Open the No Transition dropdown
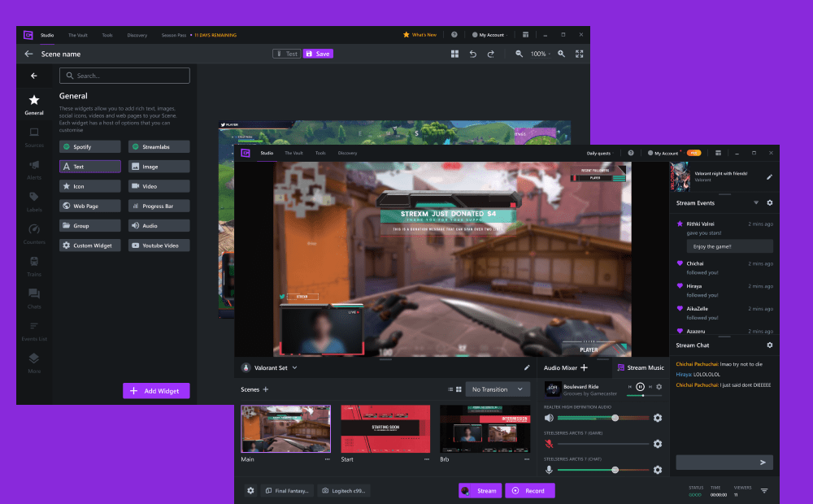813x504 pixels. coord(498,389)
